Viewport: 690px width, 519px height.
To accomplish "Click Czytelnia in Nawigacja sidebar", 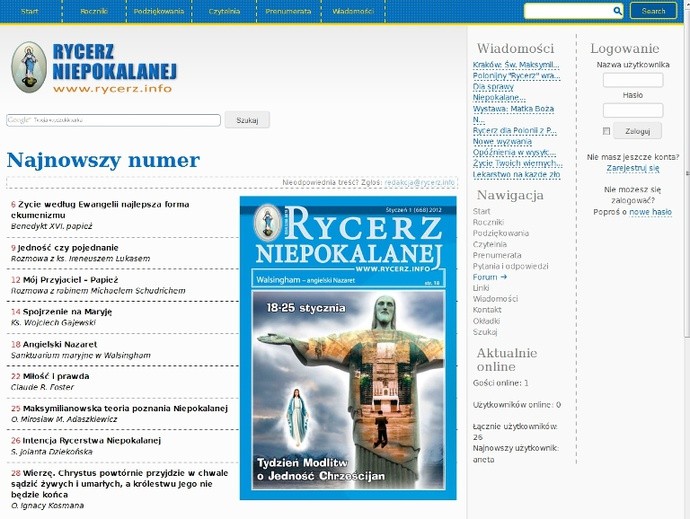I will [490, 244].
